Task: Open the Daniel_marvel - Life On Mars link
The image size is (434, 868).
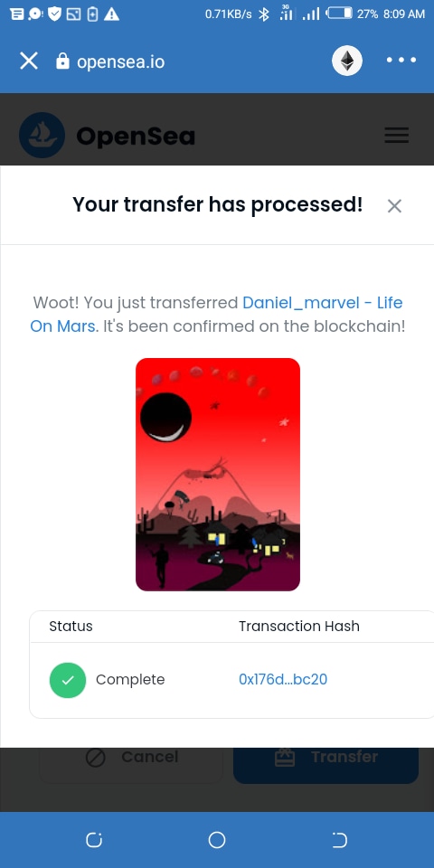Action: [x=216, y=315]
